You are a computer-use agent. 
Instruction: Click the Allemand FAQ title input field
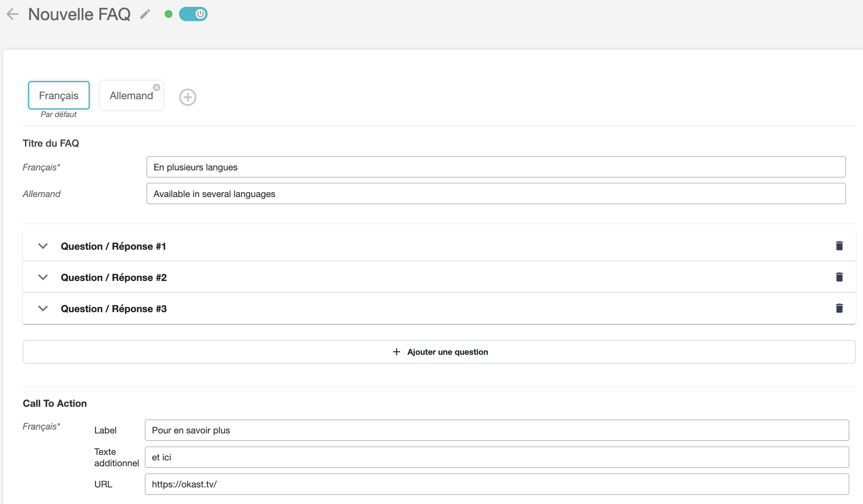[x=496, y=194]
